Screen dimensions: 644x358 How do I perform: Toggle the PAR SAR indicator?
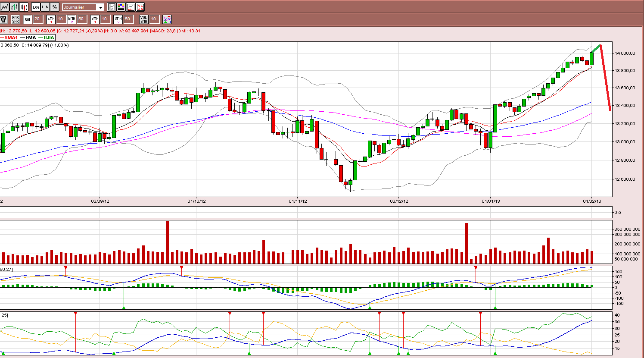tap(16, 19)
